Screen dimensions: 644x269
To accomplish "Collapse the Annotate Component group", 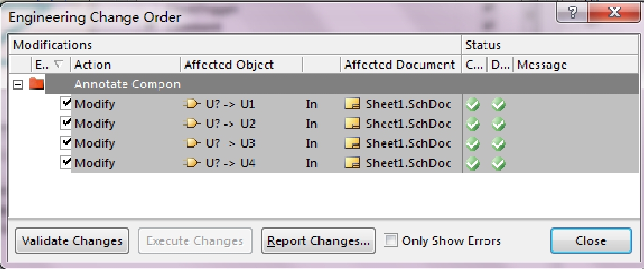I will [x=17, y=85].
